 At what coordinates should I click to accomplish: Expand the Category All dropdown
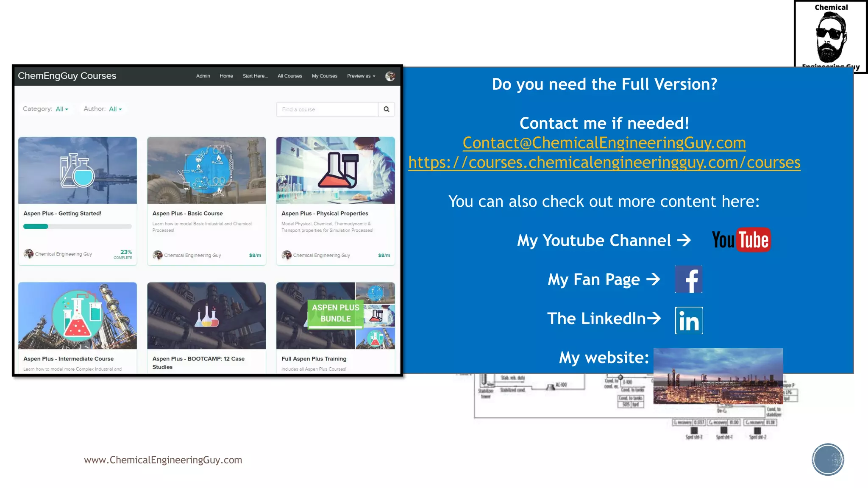pyautogui.click(x=62, y=109)
